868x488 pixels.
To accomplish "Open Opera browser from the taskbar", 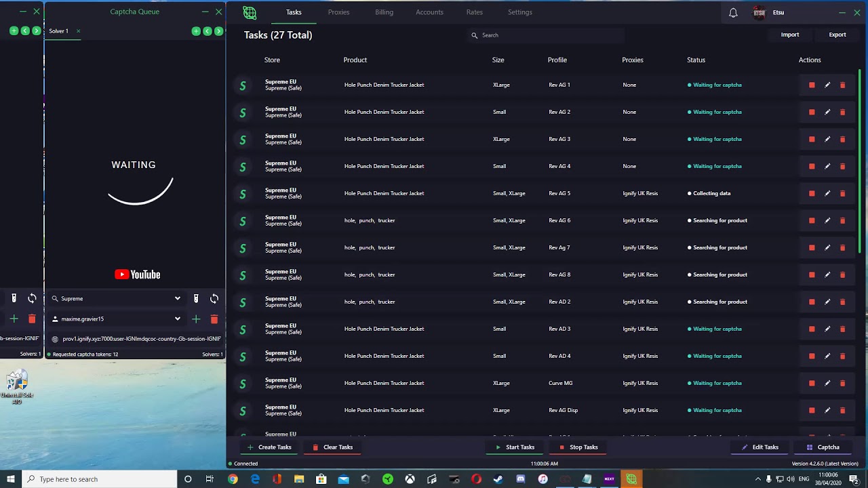I will (x=476, y=479).
